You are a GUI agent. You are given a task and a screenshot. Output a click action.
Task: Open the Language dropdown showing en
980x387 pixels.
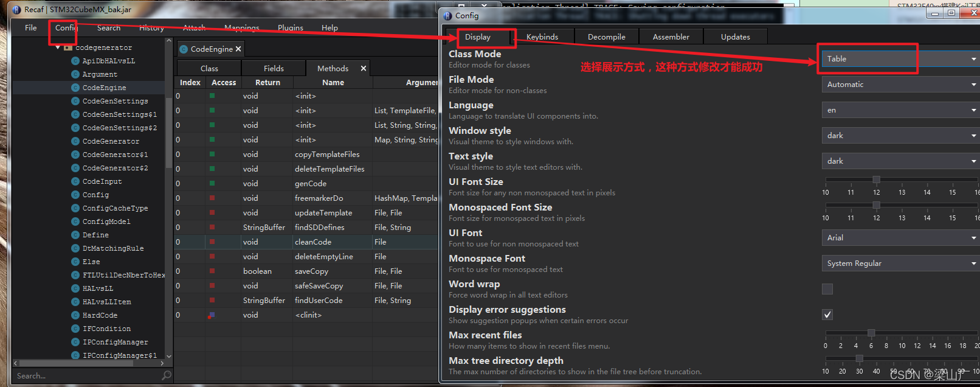click(900, 110)
